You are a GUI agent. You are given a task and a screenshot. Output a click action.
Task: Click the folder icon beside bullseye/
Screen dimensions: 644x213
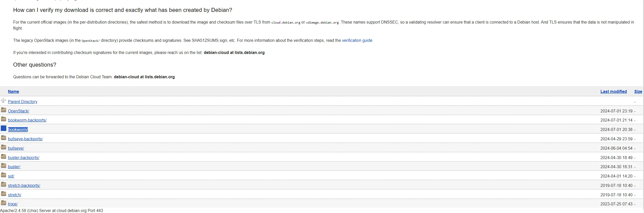point(4,147)
